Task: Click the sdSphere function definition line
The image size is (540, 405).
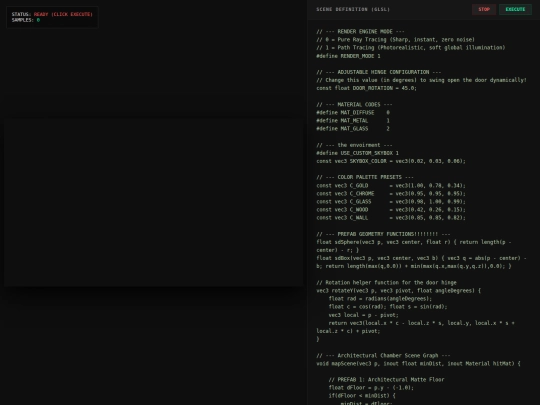Action: (414, 246)
